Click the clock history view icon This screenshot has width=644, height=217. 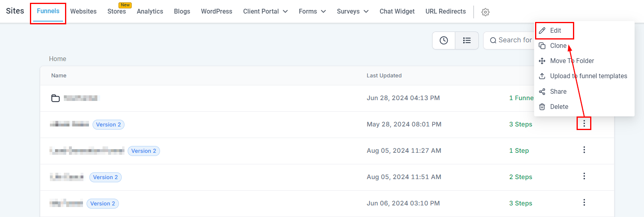pos(444,40)
